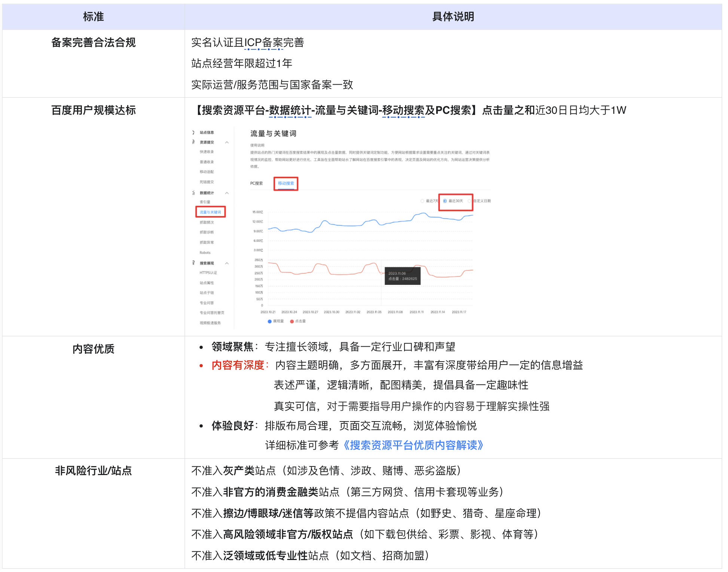Collapse the 搜索展现 section chevron

click(227, 263)
